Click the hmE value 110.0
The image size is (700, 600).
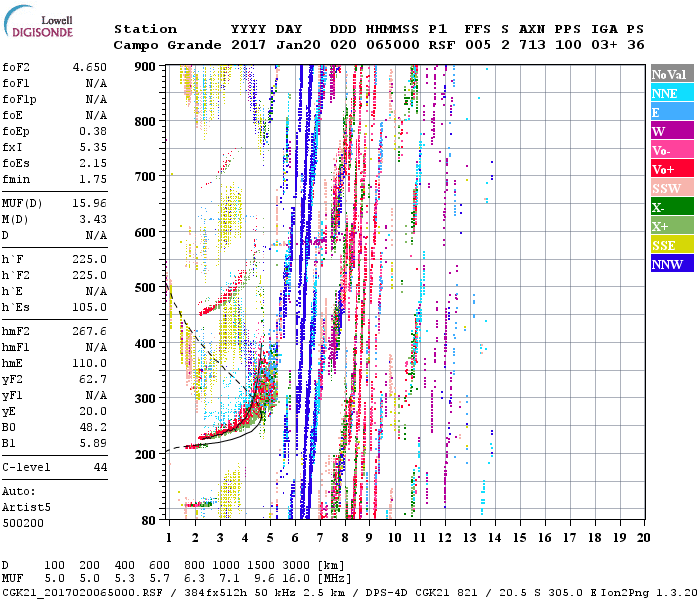click(90, 363)
